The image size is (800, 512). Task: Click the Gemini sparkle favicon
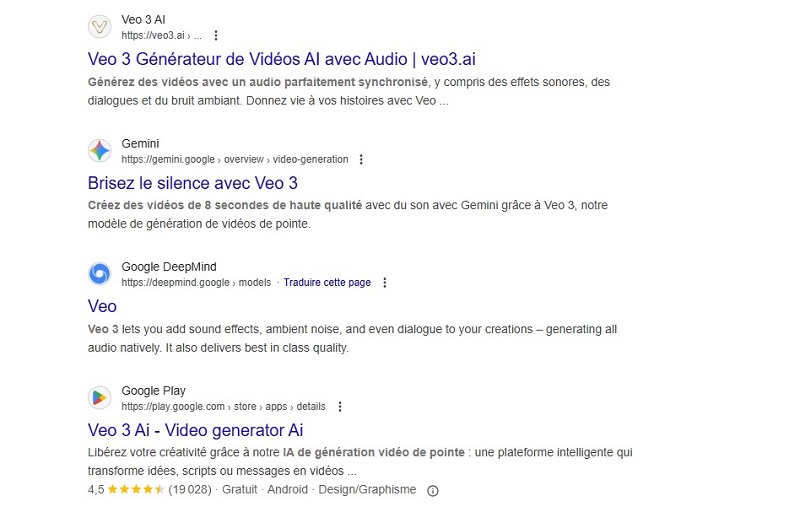100,151
